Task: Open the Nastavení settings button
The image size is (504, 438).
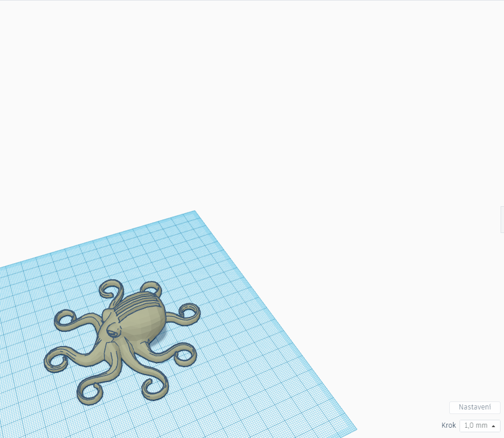Action: (x=474, y=407)
